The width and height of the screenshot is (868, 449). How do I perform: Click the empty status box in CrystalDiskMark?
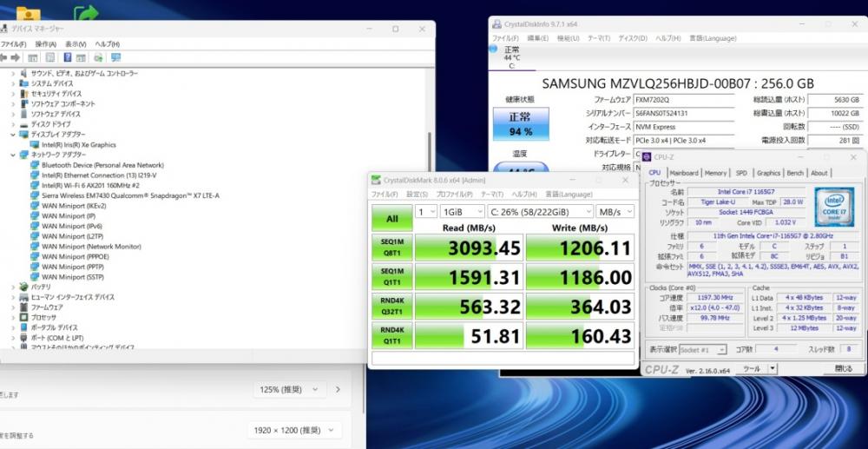503,358
